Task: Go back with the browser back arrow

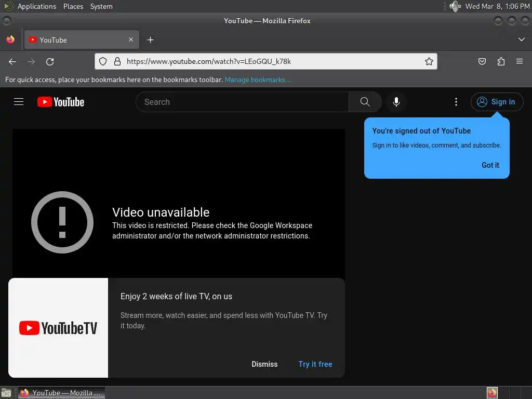Action: pos(12,62)
